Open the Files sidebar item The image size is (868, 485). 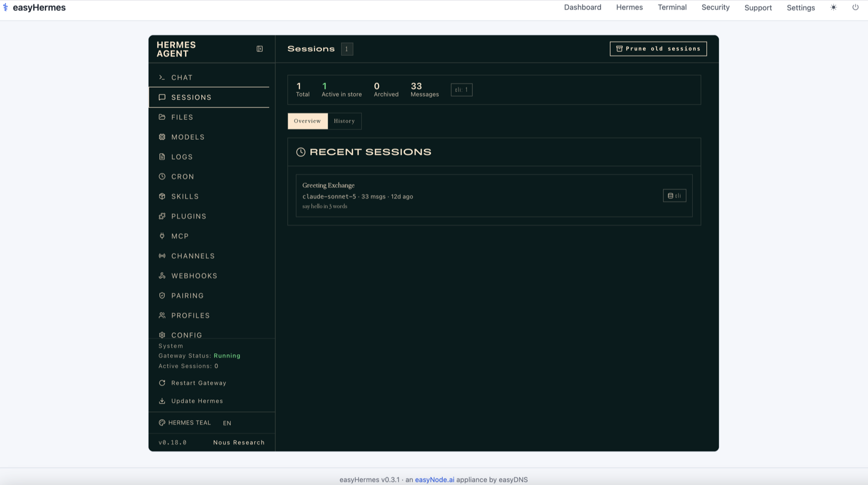tap(209, 117)
